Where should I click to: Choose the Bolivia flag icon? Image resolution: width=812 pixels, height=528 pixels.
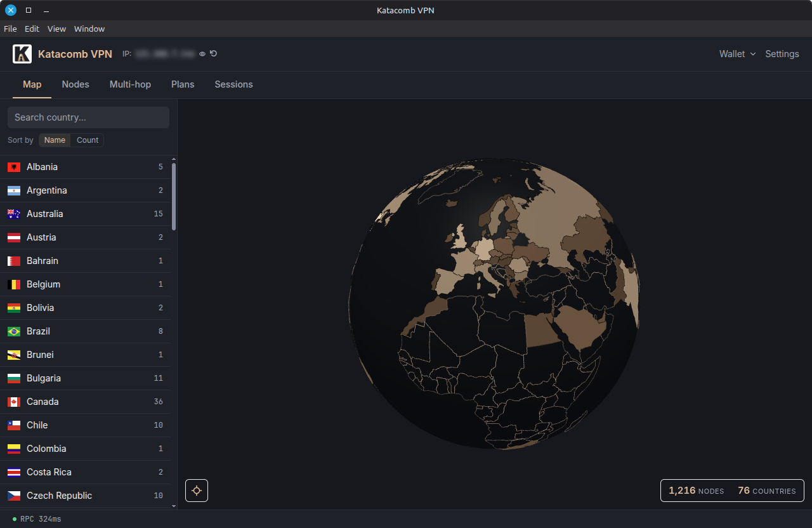click(14, 308)
